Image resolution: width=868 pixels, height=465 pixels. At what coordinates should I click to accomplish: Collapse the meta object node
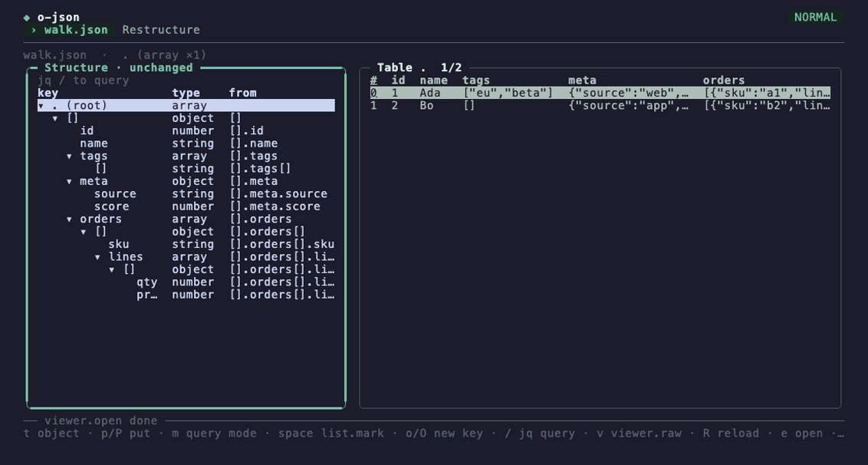69,181
